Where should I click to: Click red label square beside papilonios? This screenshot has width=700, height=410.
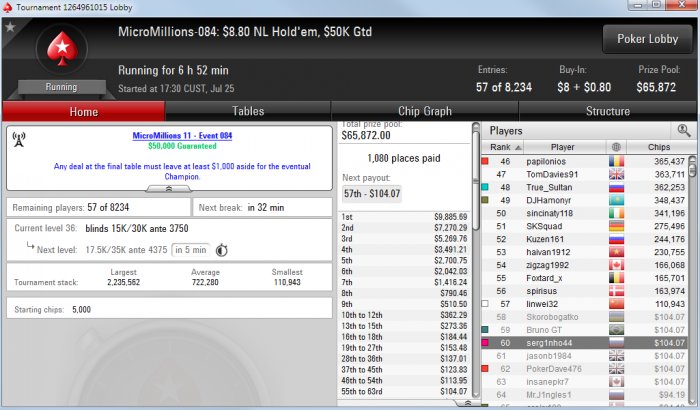coord(485,161)
